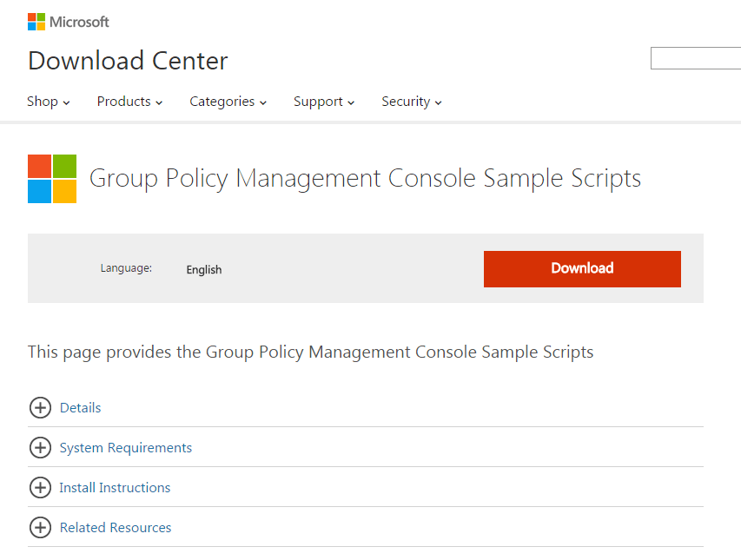Open the Categories dropdown menu
Screen dimensions: 741x560
pyautogui.click(x=228, y=102)
